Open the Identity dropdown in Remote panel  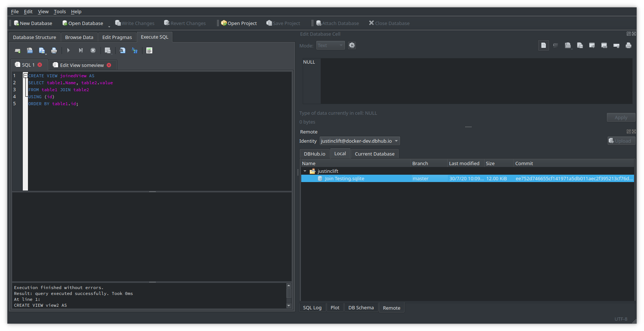pyautogui.click(x=396, y=141)
